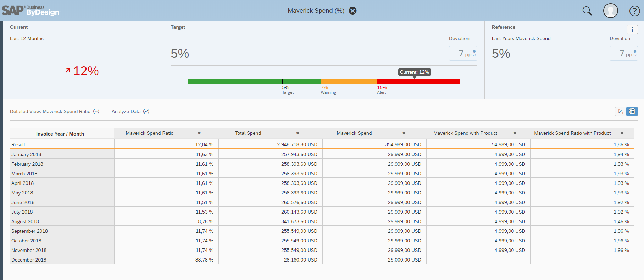Open Maverick Spend with Product column menu dot
This screenshot has height=280, width=644.
515,133
